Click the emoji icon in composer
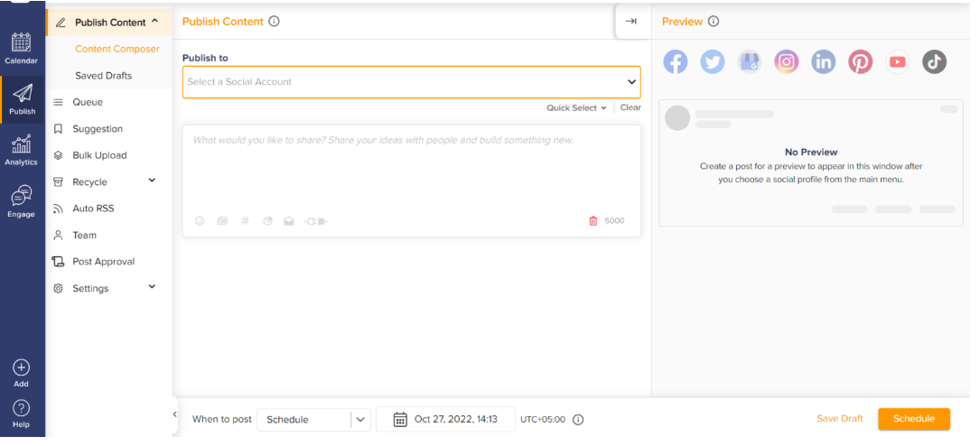Screen dimensions: 980x446 tap(200, 220)
